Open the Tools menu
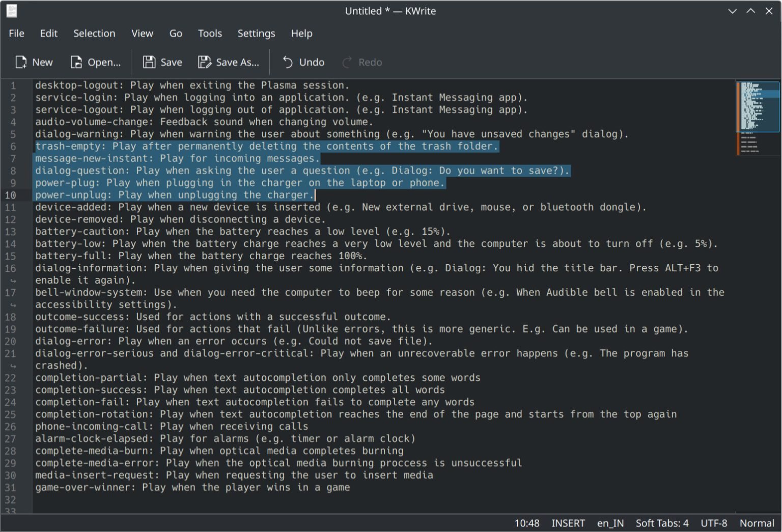This screenshot has width=782, height=532. pos(210,34)
